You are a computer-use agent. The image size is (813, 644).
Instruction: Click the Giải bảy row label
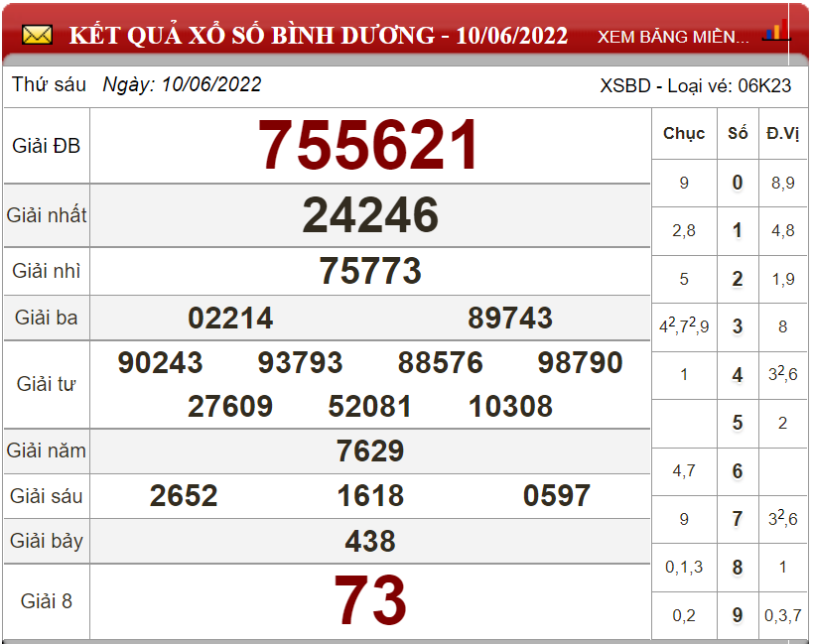click(46, 541)
